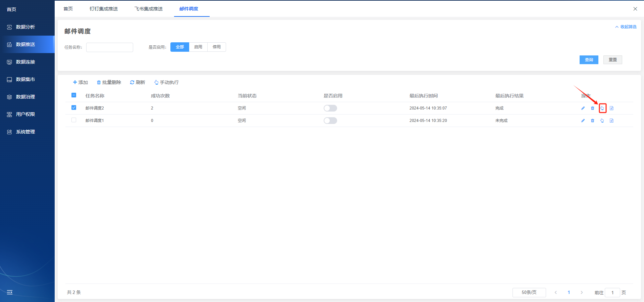Click 批量删除 in the toolbar
Viewport: 644px width, 302px height.
(109, 82)
